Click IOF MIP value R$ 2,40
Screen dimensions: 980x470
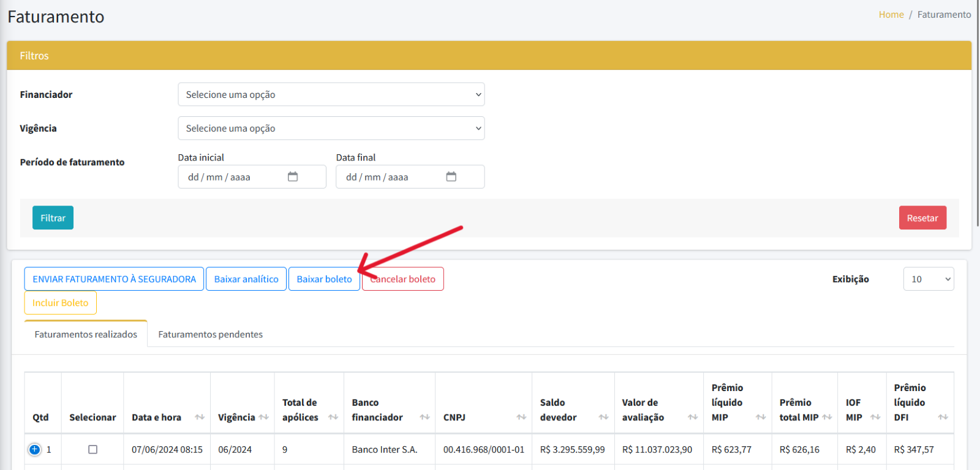pyautogui.click(x=861, y=449)
